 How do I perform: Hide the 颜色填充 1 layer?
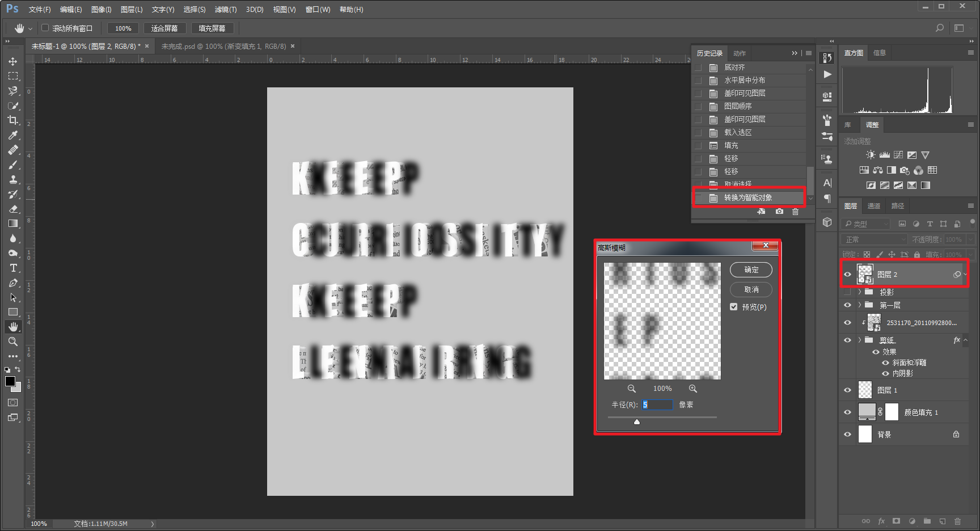point(847,412)
